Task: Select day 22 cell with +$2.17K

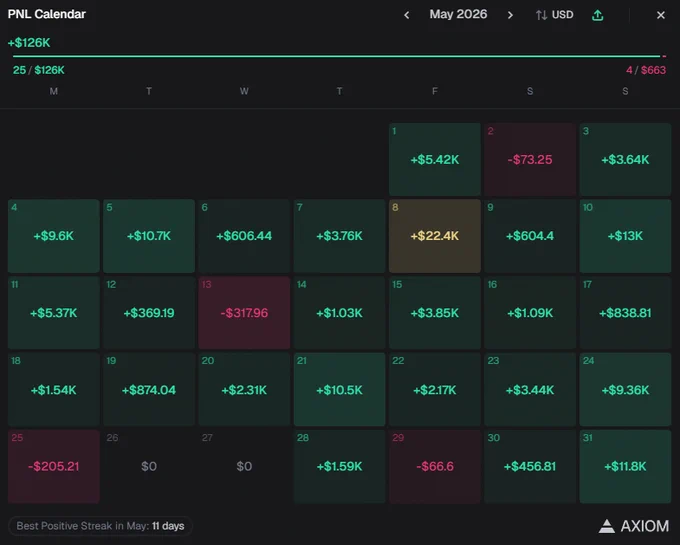Action: pos(435,389)
